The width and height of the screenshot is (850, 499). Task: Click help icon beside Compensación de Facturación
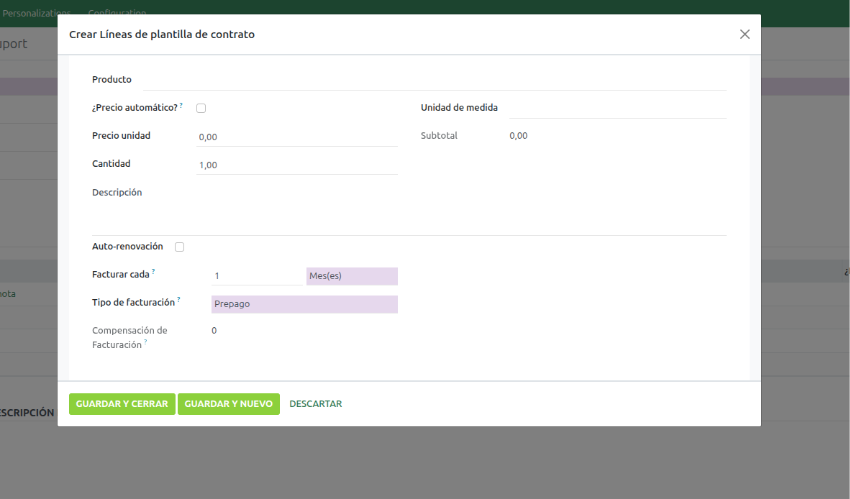point(145,342)
